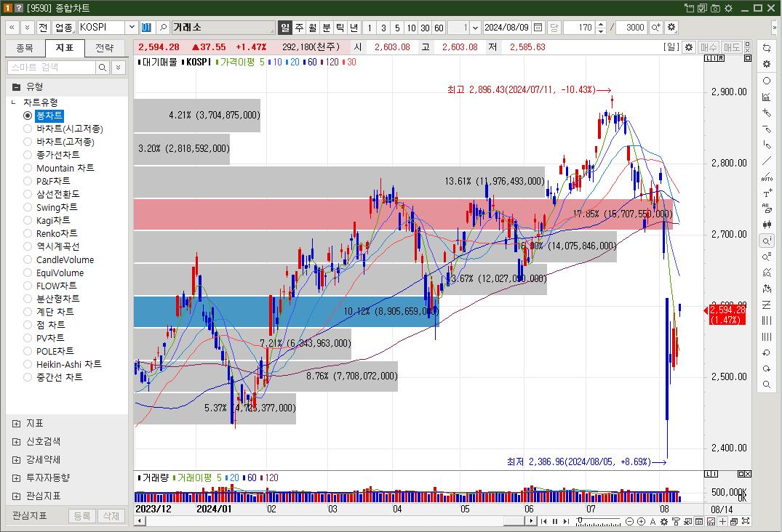Expand the 투자자동향 section
Image resolution: width=782 pixels, height=532 pixels.
16,477
